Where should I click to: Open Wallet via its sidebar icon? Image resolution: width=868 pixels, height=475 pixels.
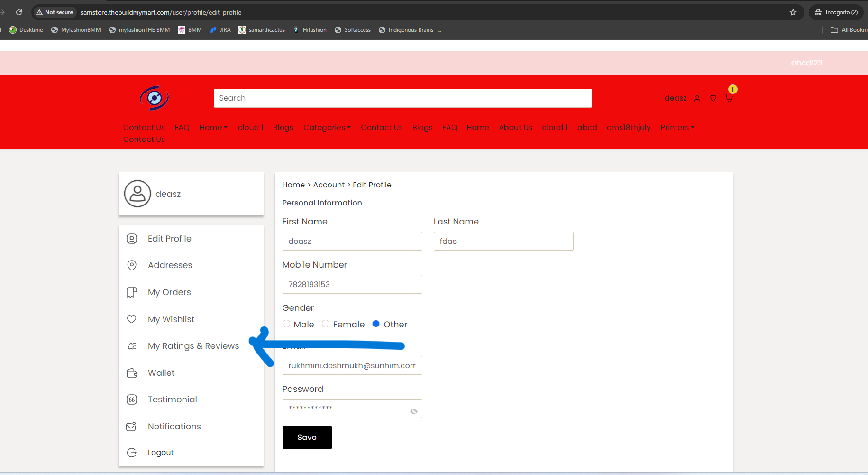point(132,373)
